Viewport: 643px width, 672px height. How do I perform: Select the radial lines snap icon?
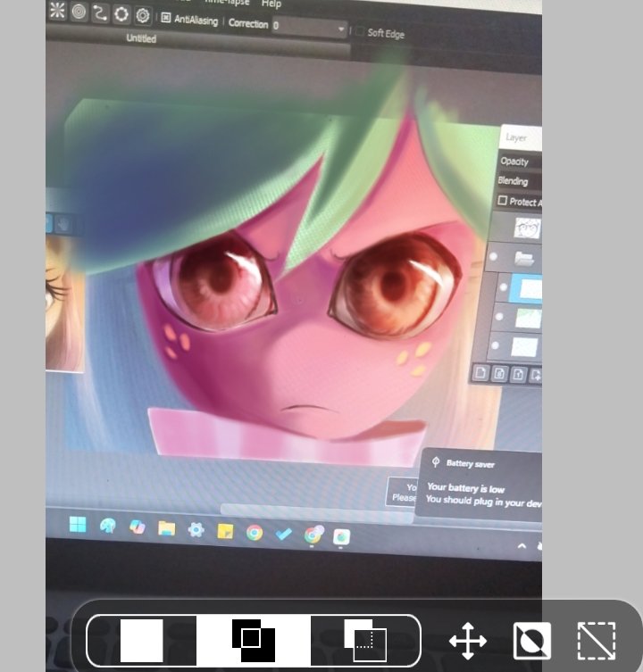57,11
